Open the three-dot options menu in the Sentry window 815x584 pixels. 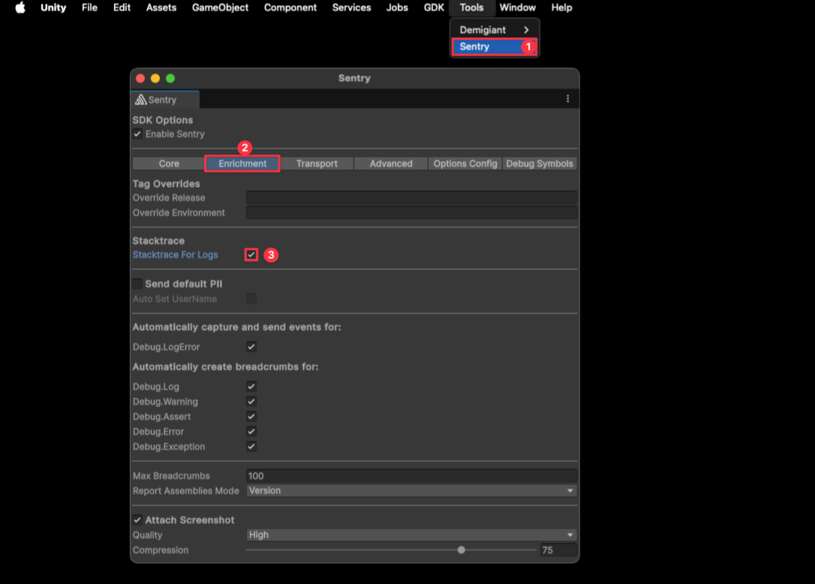567,99
